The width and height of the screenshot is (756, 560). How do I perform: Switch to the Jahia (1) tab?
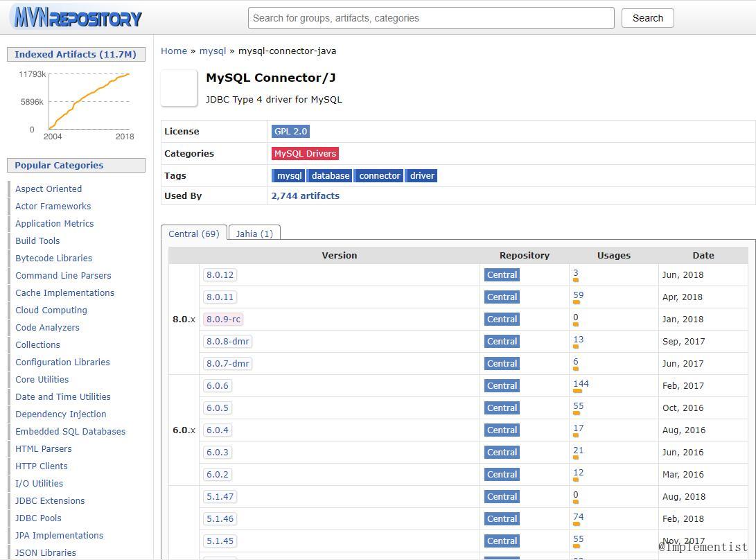(254, 234)
